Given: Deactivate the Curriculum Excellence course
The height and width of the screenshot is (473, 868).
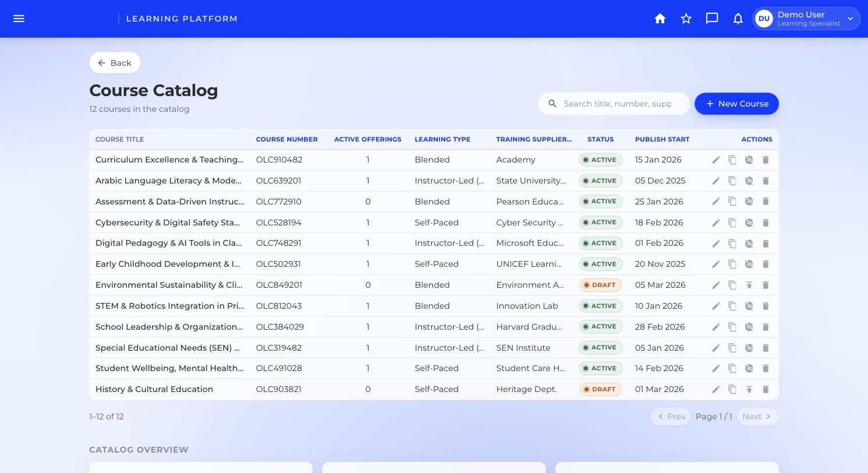Looking at the screenshot, I should pos(749,160).
